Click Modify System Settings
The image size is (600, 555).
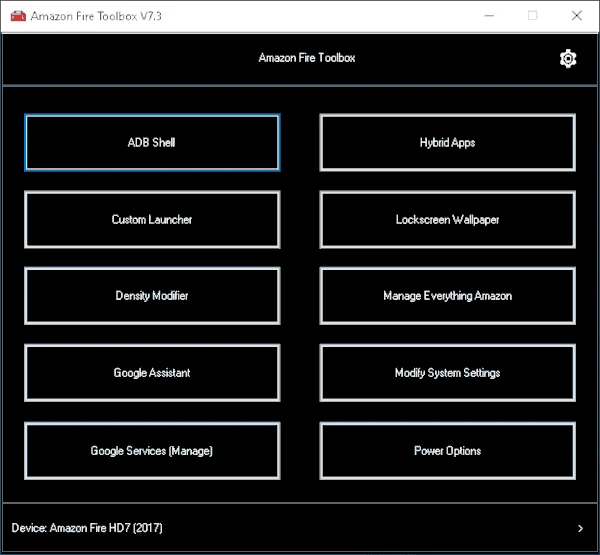click(447, 373)
